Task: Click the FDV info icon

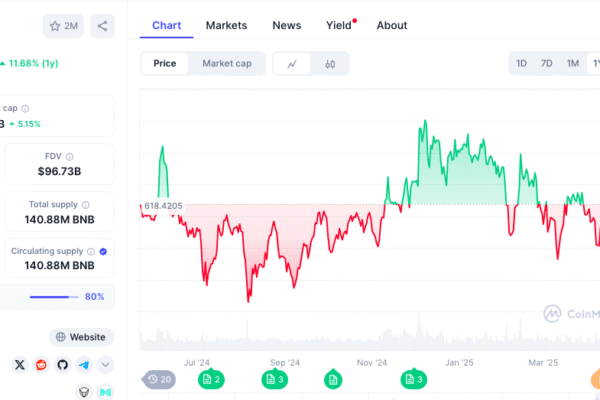Action: [70, 157]
